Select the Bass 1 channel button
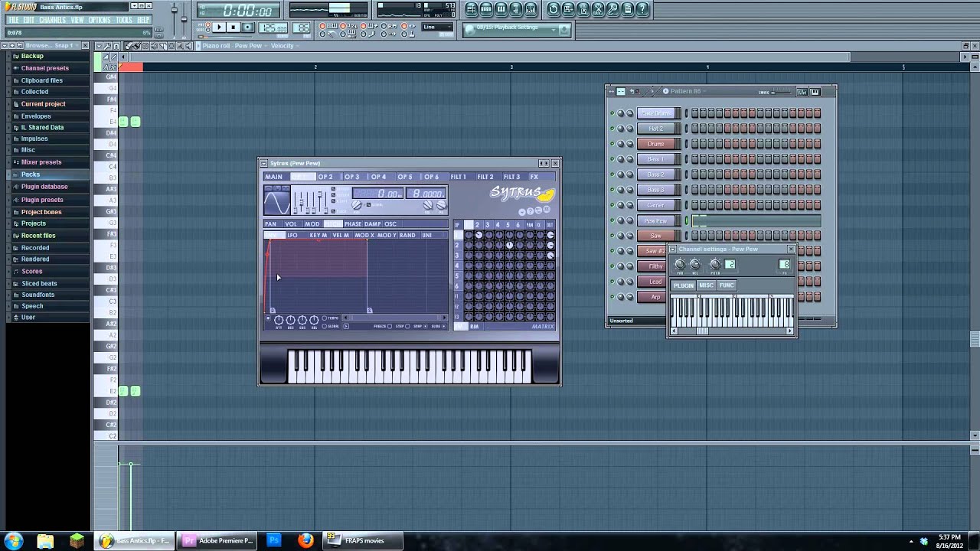The width and height of the screenshot is (980, 551). click(655, 159)
